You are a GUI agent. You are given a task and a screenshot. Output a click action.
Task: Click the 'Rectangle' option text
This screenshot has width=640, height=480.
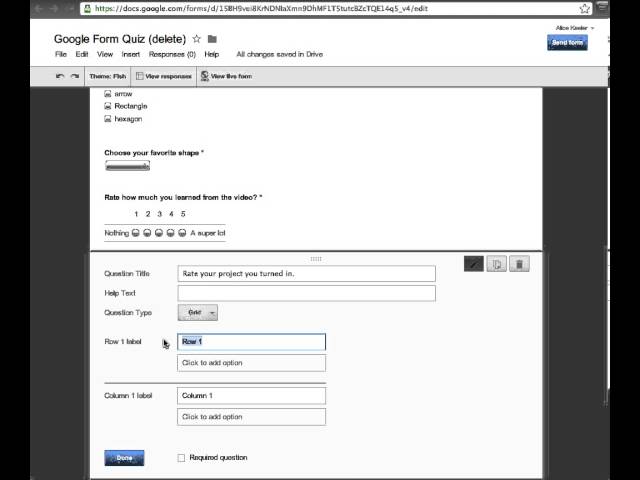click(x=131, y=106)
